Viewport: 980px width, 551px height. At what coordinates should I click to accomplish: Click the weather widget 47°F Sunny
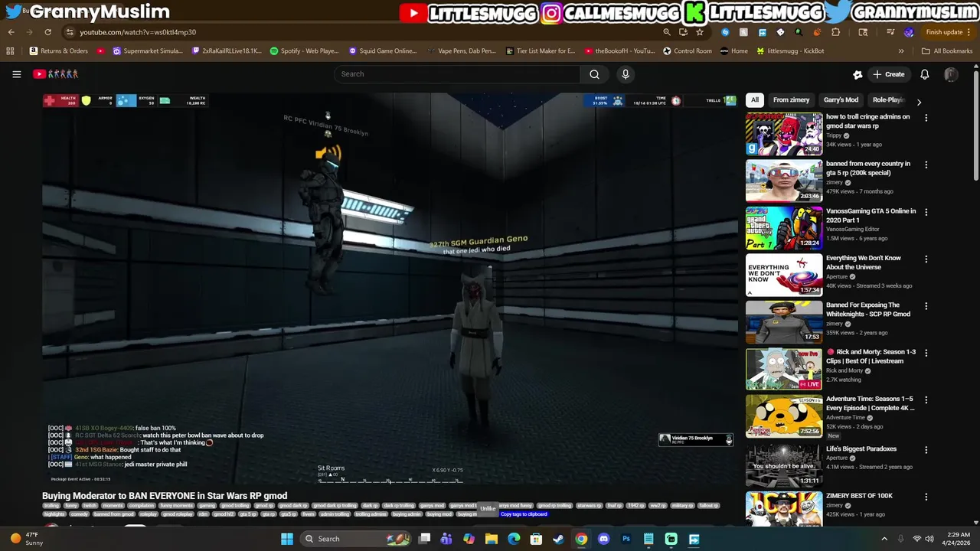(27, 539)
